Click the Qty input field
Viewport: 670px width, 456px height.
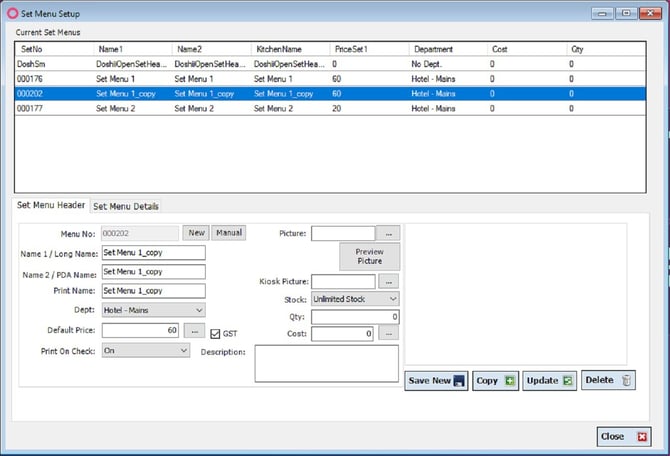point(355,317)
